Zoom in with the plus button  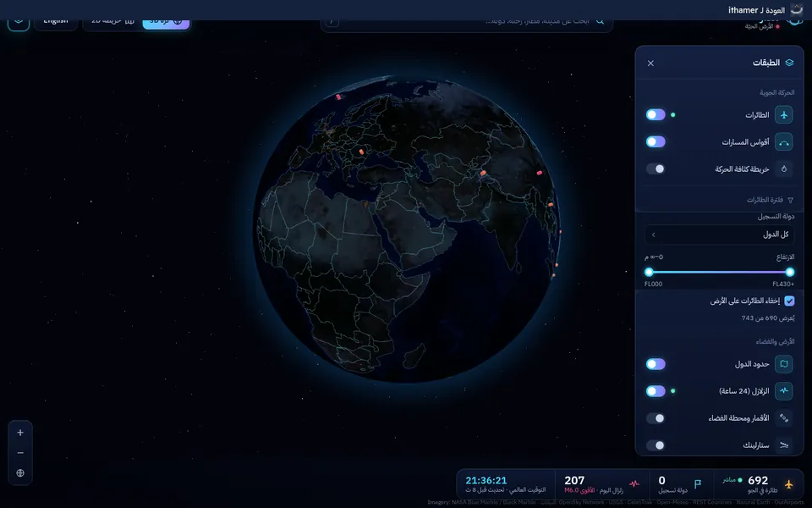(x=20, y=433)
